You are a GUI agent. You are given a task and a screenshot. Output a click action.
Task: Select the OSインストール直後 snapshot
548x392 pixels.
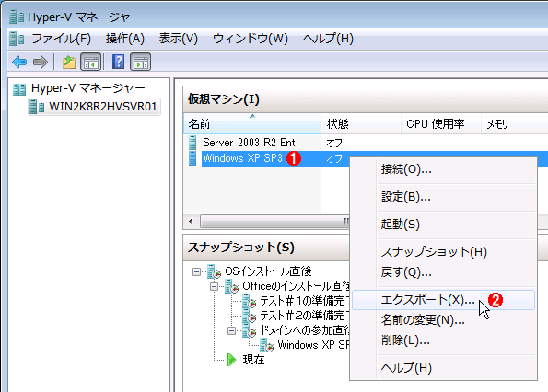click(268, 271)
